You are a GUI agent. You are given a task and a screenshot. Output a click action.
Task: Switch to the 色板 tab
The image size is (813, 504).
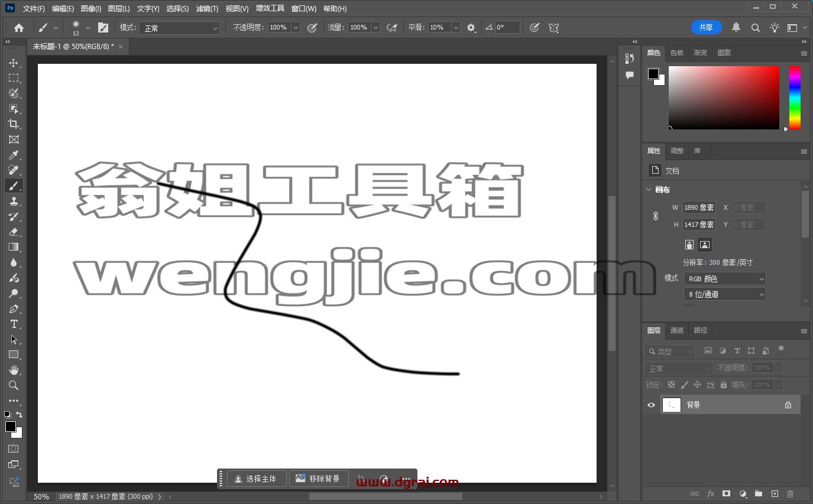(x=677, y=53)
